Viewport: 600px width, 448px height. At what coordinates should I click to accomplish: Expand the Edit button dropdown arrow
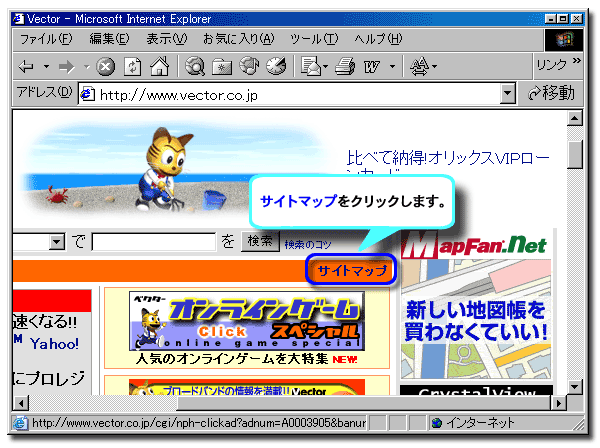point(392,67)
